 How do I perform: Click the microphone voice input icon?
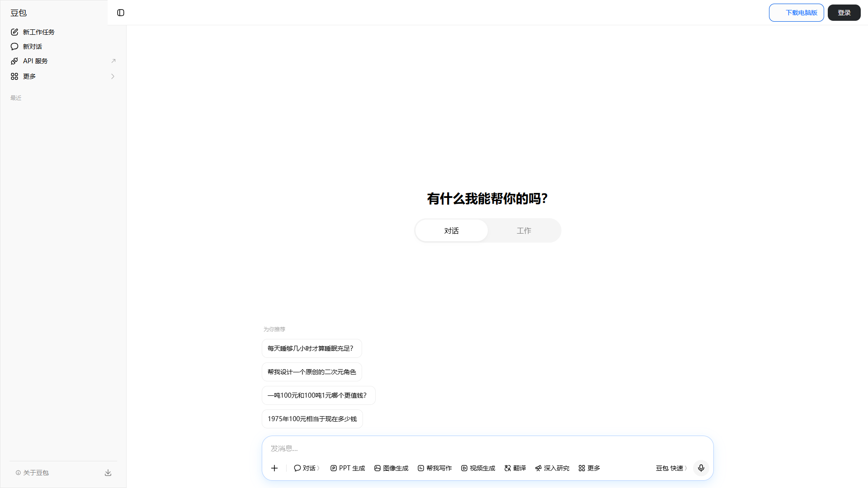coord(701,468)
